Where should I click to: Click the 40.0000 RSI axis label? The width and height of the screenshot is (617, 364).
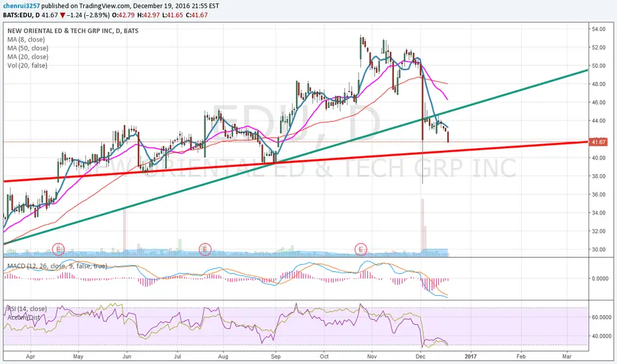[601, 336]
